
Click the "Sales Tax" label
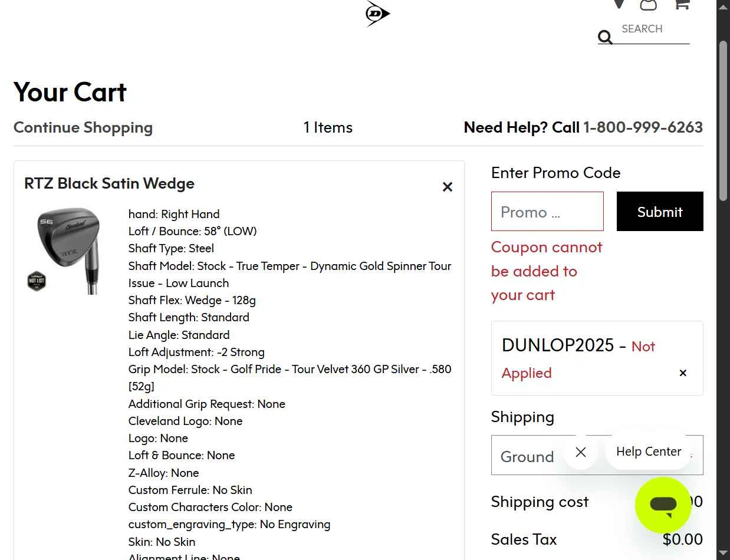tap(524, 539)
